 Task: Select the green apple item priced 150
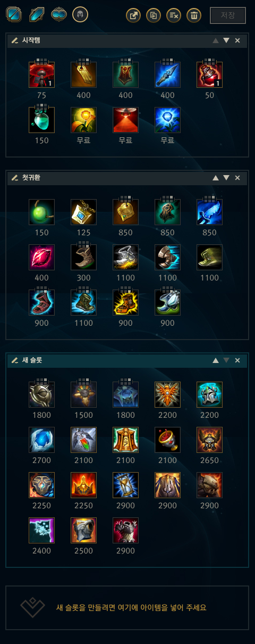click(41, 212)
